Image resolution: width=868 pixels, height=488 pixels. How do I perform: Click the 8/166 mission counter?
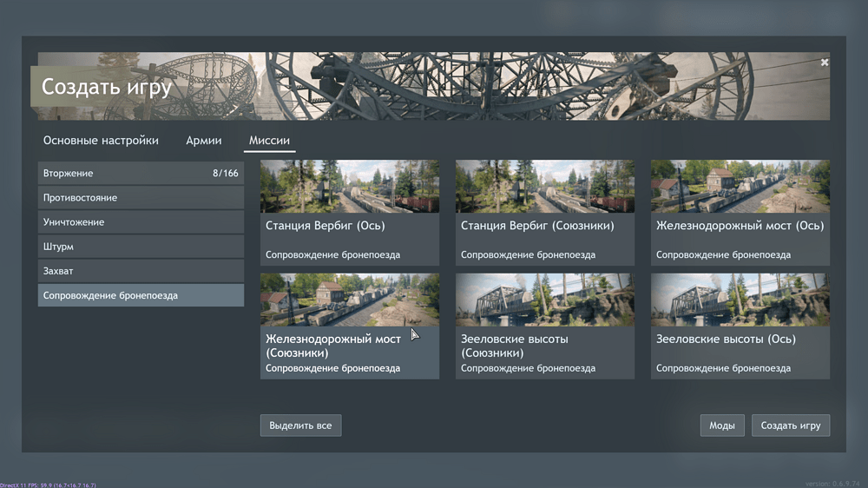tap(226, 174)
